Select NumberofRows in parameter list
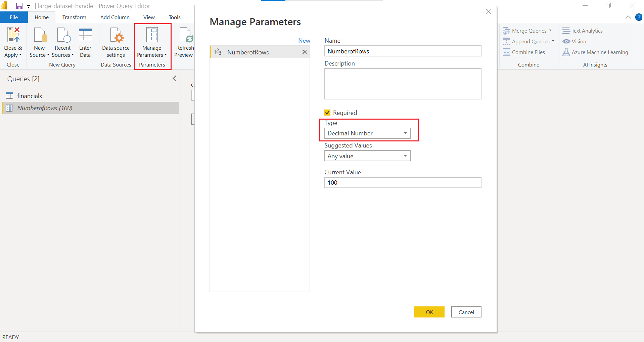Viewport: 644px width, 342px height. tap(260, 52)
